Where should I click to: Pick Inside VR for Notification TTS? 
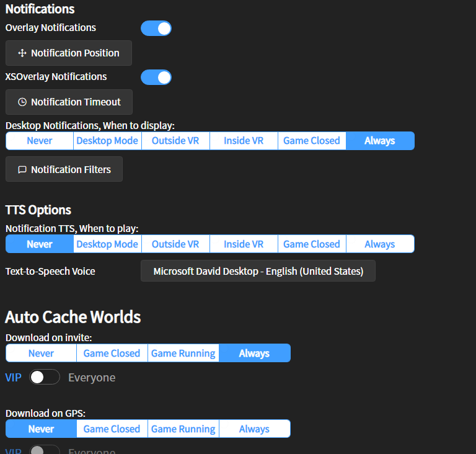[x=244, y=244]
